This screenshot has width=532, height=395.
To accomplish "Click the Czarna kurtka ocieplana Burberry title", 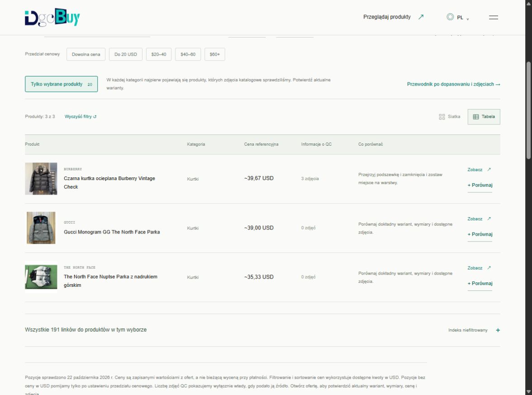I will click(x=109, y=183).
